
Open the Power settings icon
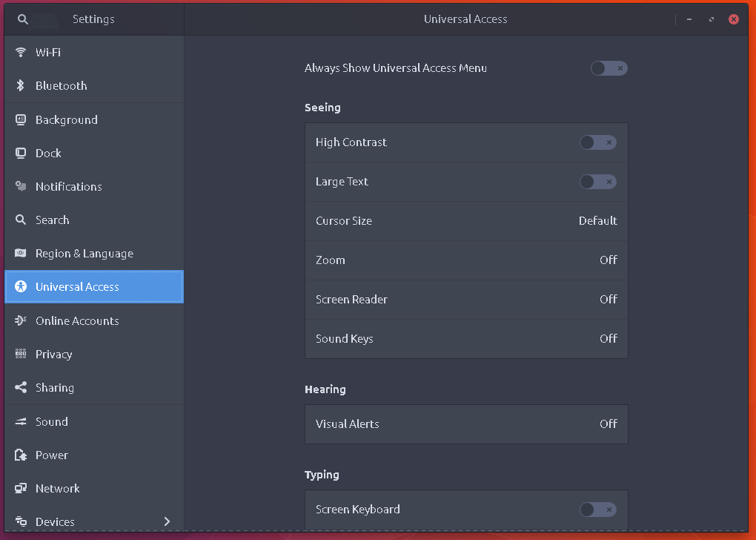point(20,455)
